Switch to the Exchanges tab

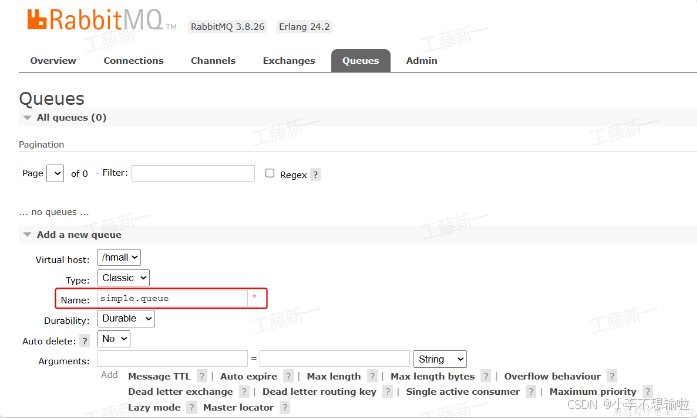click(x=289, y=61)
